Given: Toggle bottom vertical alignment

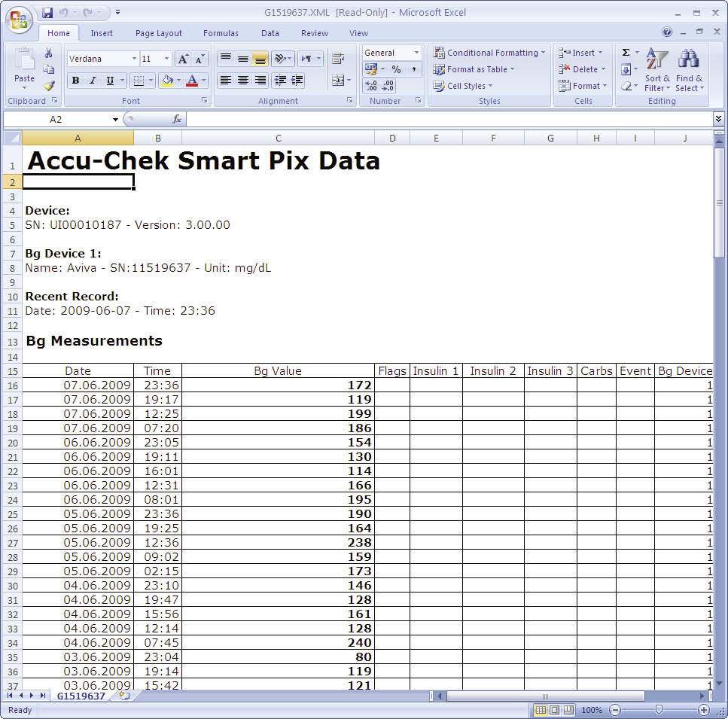Looking at the screenshot, I should 260,59.
